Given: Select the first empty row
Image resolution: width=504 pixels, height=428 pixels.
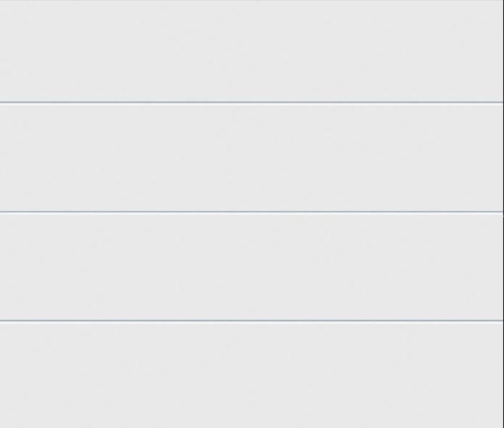Looking at the screenshot, I should coord(251,51).
